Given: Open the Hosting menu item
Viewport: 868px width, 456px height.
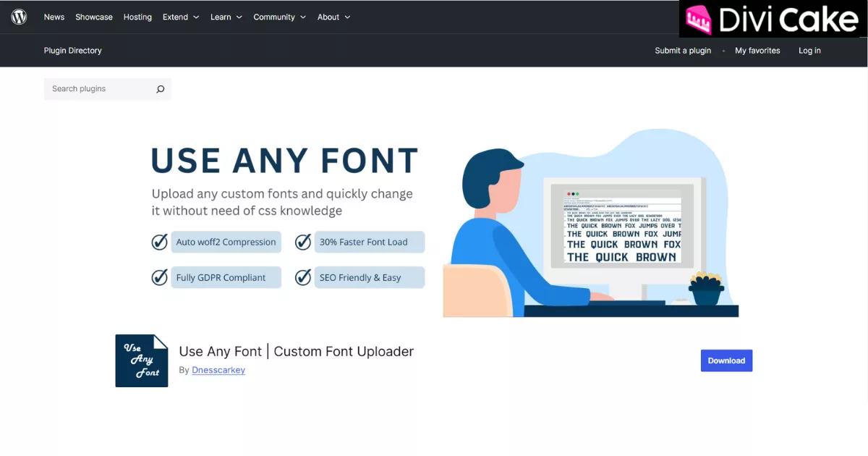Looking at the screenshot, I should point(137,17).
